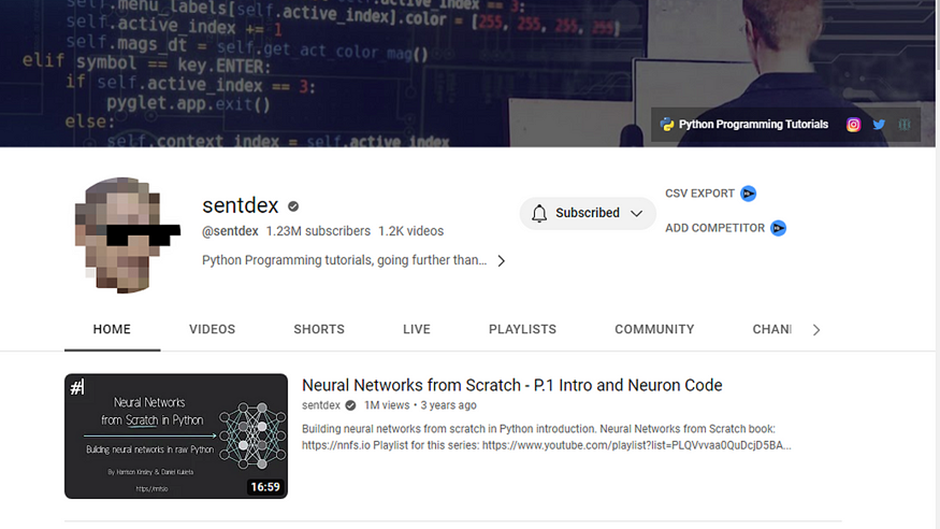Open the Twitter link in the banner

pos(879,124)
